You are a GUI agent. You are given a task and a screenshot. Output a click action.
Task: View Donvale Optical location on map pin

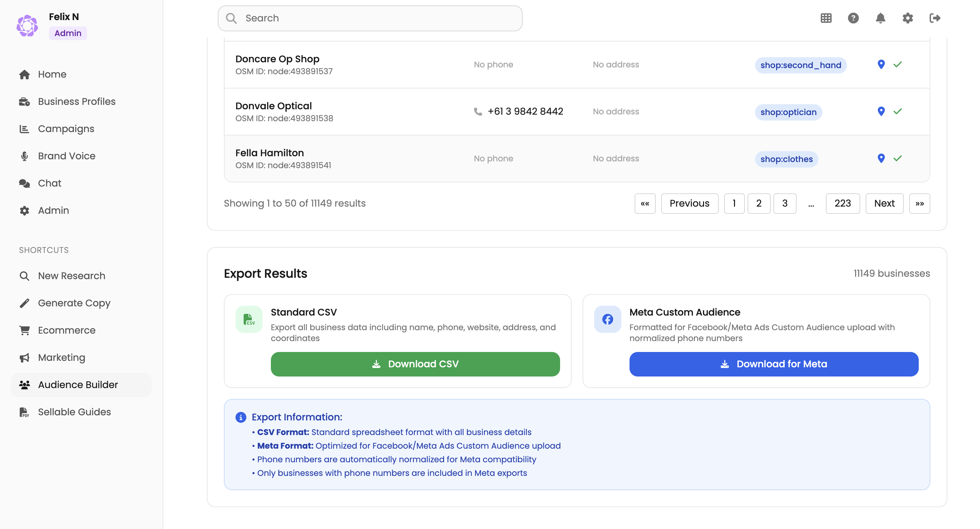click(881, 111)
